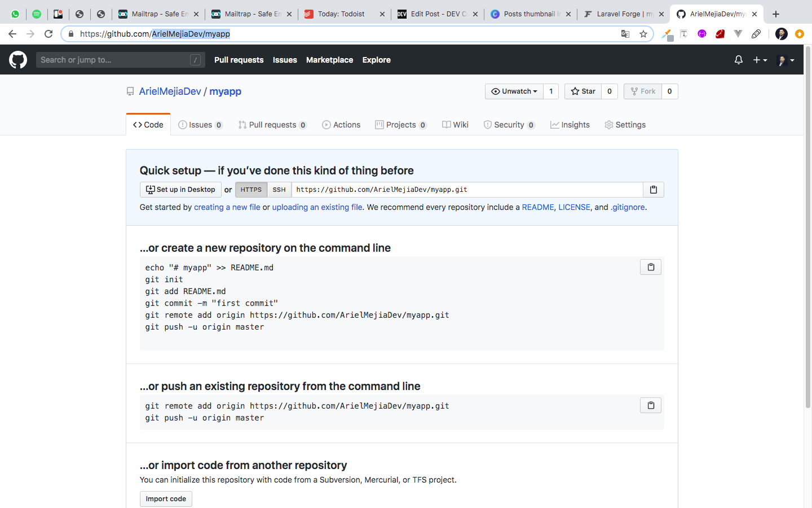Copy the quick setup repository URL
Screen dimensions: 812x508
[x=654, y=190]
